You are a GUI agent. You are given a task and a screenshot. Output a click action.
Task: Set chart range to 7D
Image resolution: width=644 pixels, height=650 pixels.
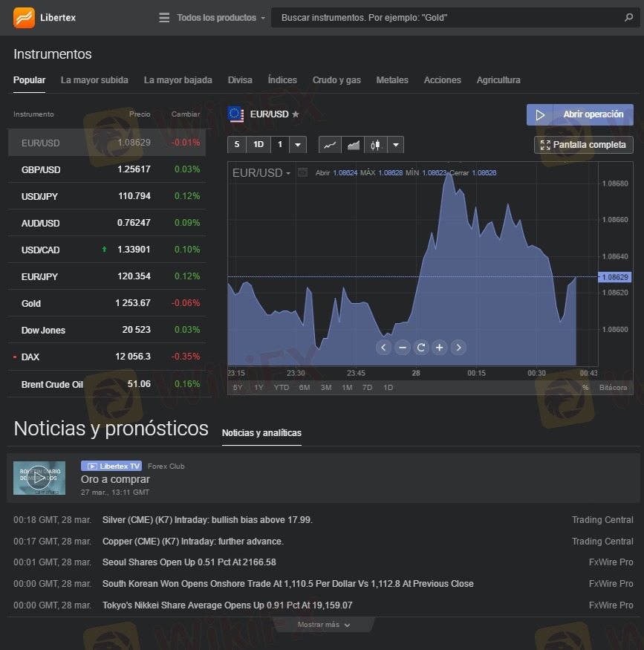(367, 388)
